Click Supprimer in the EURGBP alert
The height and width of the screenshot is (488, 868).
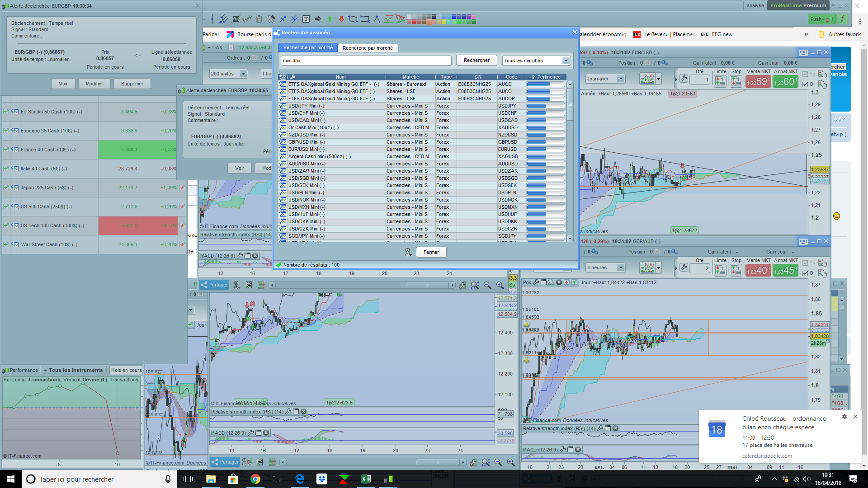pyautogui.click(x=132, y=84)
